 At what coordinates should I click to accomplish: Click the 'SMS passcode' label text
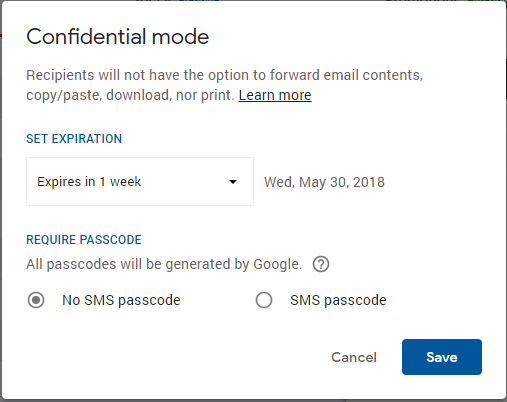[x=338, y=300]
